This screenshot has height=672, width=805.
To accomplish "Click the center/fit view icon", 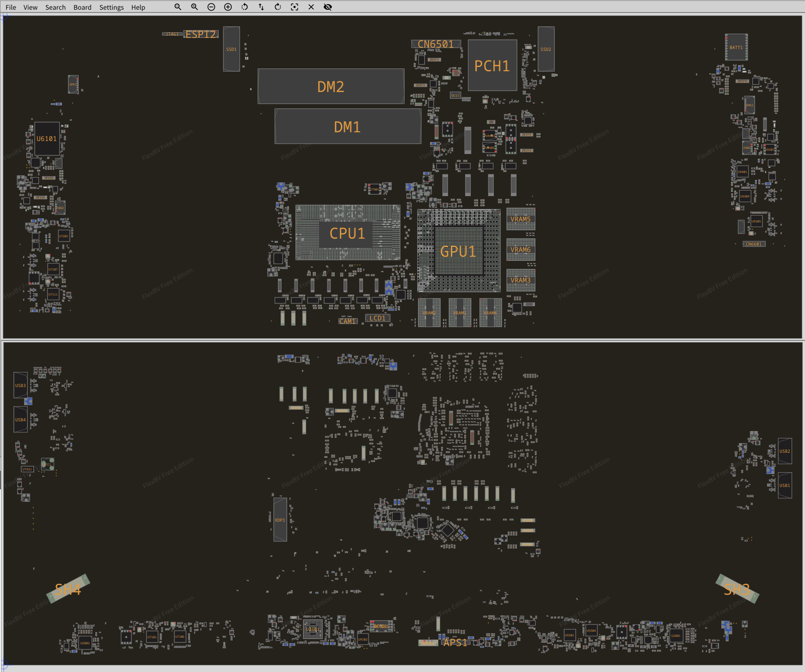I will pos(295,7).
